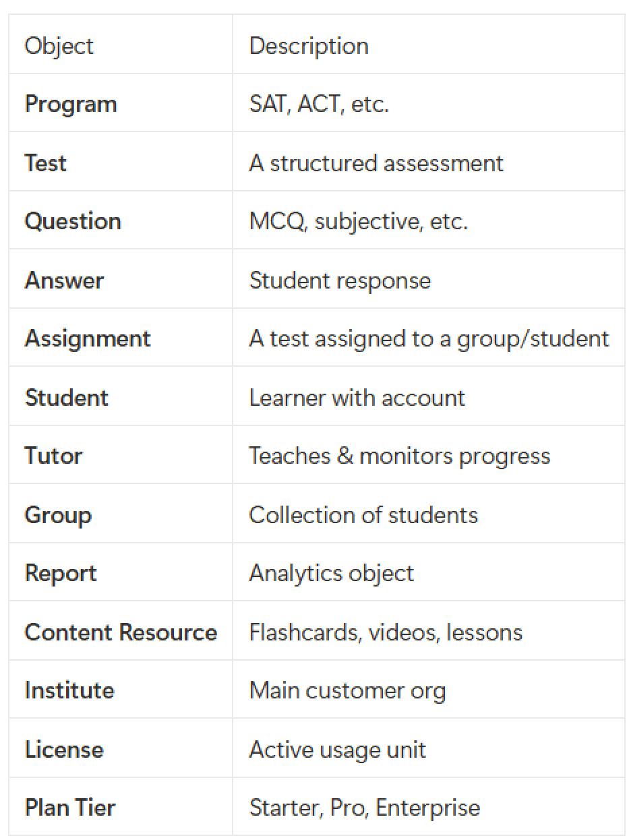Click the Institute row label
The image size is (627, 840).
click(x=69, y=690)
